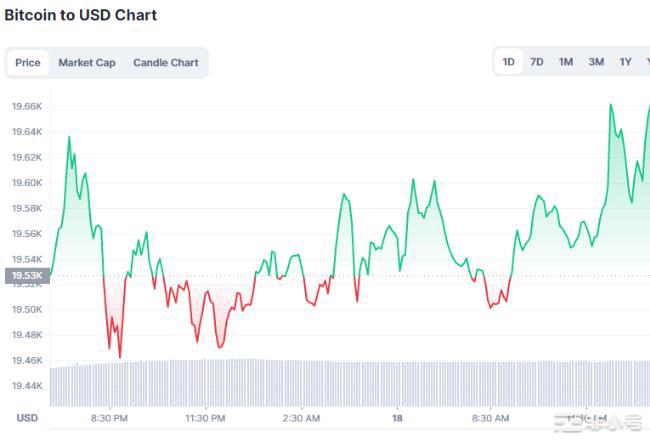Click the 2:30 AM time axis label
The width and height of the screenshot is (650, 441).
[301, 418]
